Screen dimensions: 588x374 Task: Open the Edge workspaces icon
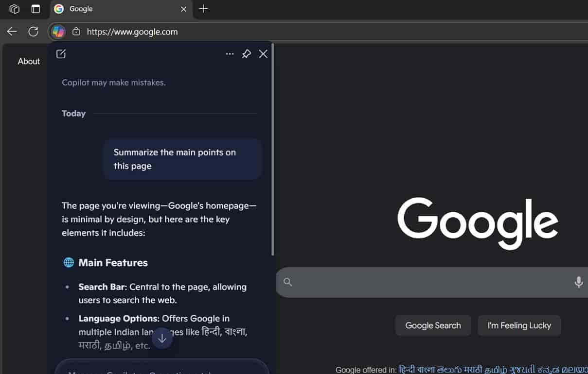15,9
